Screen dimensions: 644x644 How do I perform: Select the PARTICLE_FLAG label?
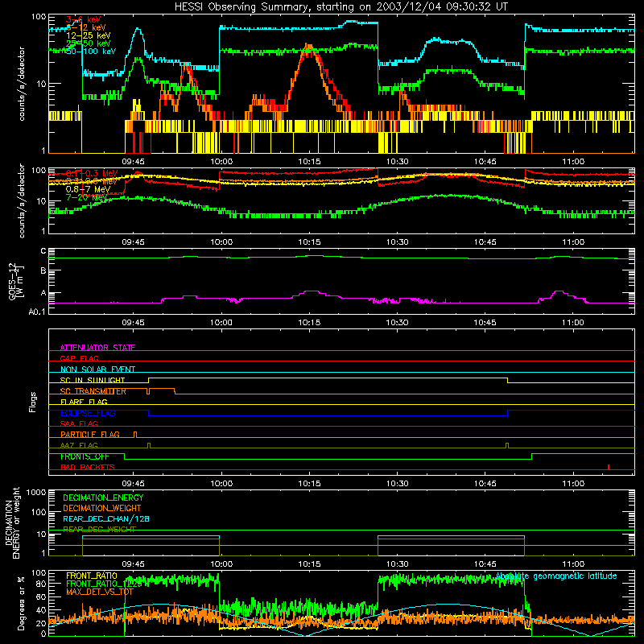[x=90, y=434]
